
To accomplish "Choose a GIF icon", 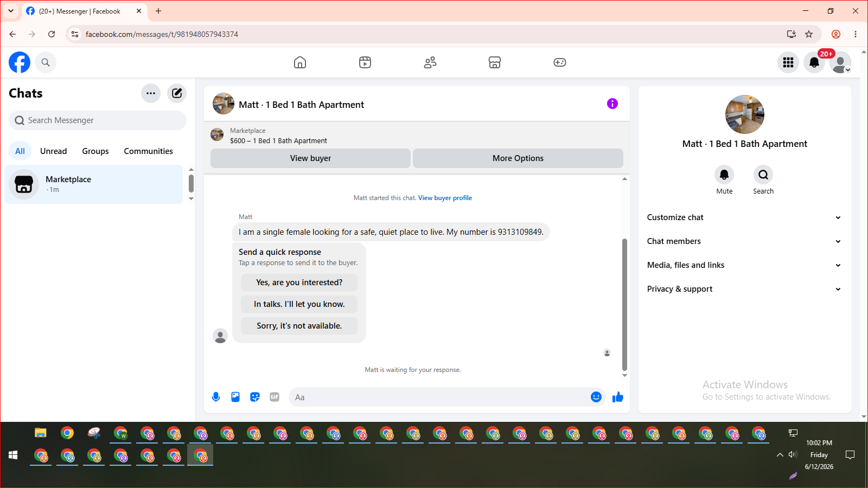I will 275,397.
